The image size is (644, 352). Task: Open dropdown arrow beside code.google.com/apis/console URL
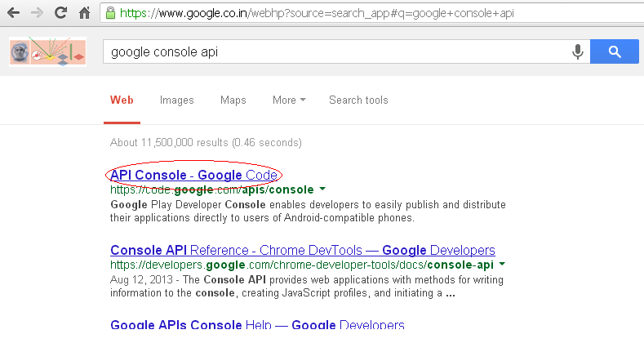[x=322, y=189]
